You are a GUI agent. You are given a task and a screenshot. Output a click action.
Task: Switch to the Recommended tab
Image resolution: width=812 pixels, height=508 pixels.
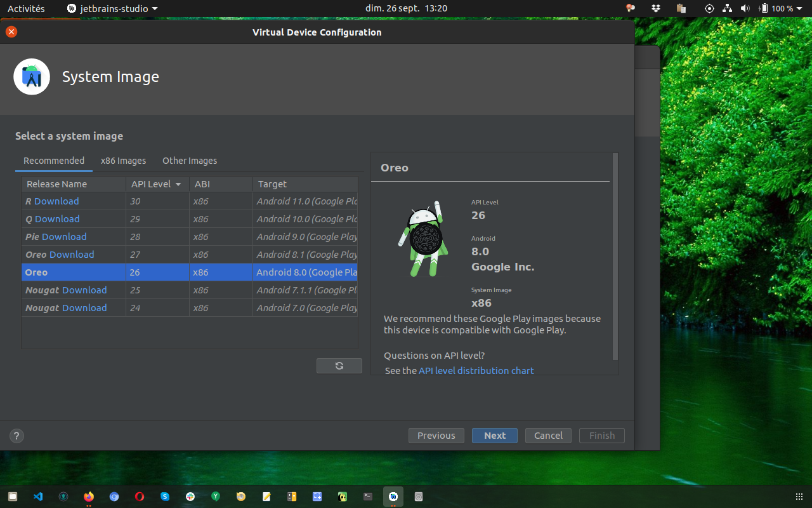(54, 161)
